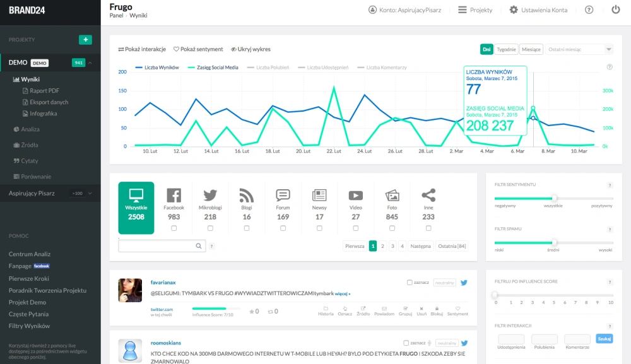Switch chart view to Tygodnie

click(506, 49)
